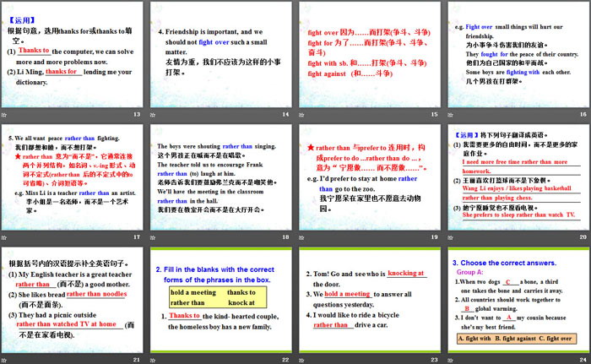
Task: Select slide 16 with Fight over example sentences
Action: click(x=518, y=54)
